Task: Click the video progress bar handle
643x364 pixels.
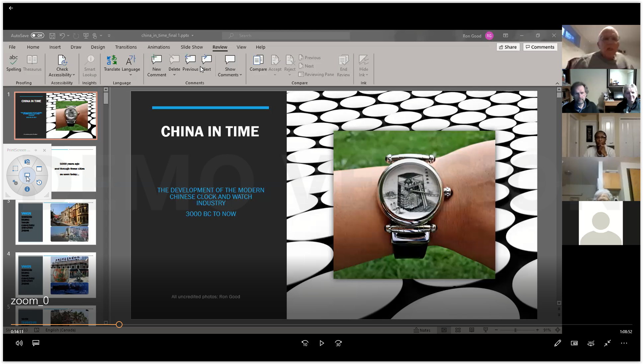Action: point(119,325)
